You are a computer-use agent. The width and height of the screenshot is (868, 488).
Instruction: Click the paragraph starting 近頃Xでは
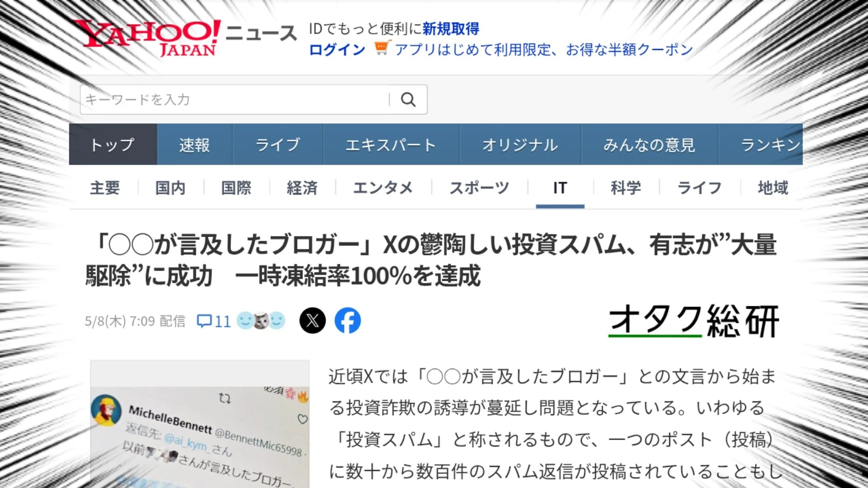[556, 424]
